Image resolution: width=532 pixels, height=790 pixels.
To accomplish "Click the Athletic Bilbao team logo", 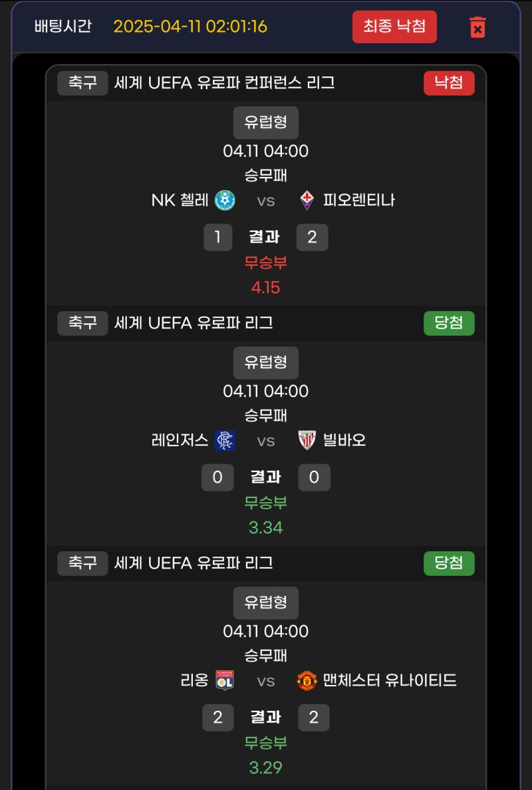I will pyautogui.click(x=307, y=440).
